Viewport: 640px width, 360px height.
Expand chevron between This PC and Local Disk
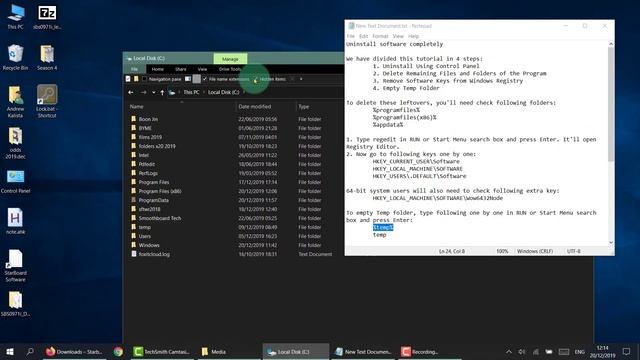[x=204, y=92]
